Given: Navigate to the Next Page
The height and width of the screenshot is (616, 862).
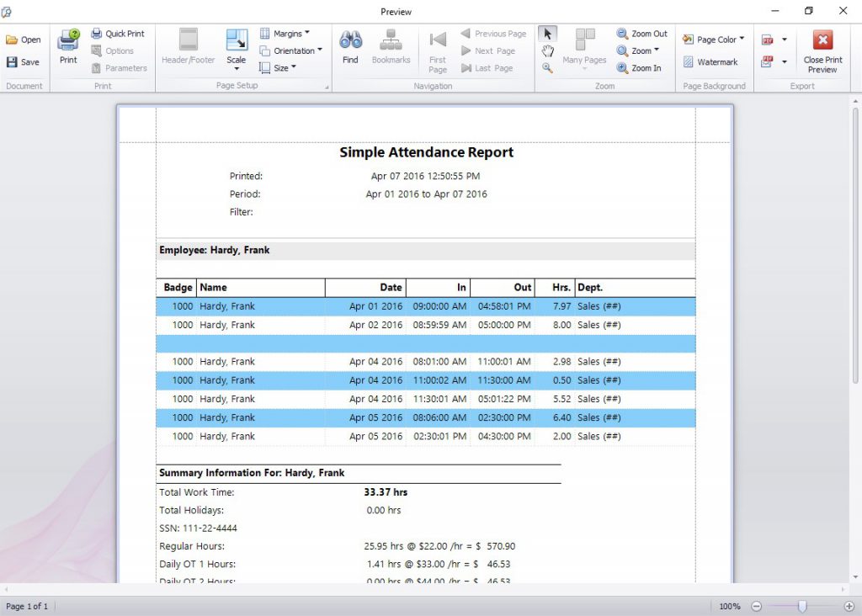Looking at the screenshot, I should (x=490, y=50).
